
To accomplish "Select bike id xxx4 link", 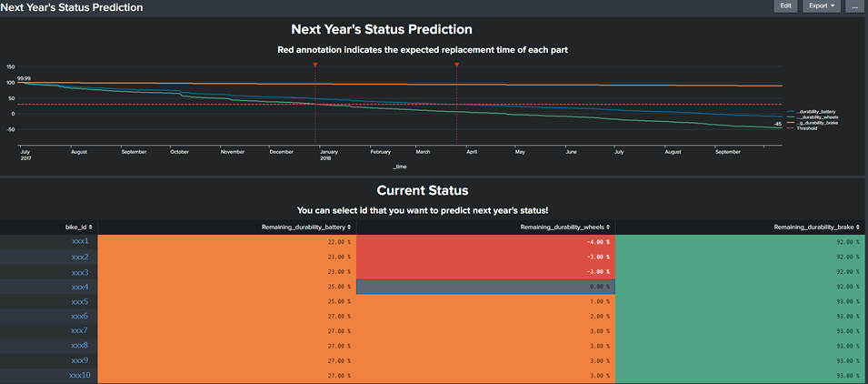I will pos(80,287).
